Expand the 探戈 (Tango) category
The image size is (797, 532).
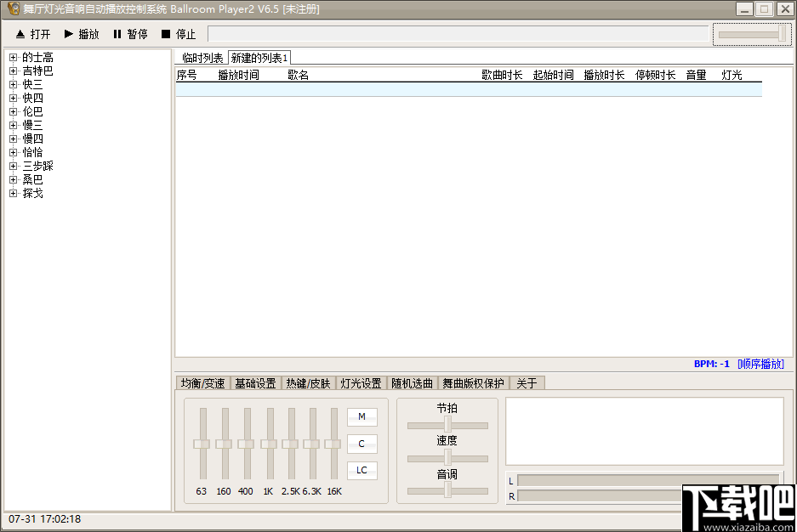11,193
